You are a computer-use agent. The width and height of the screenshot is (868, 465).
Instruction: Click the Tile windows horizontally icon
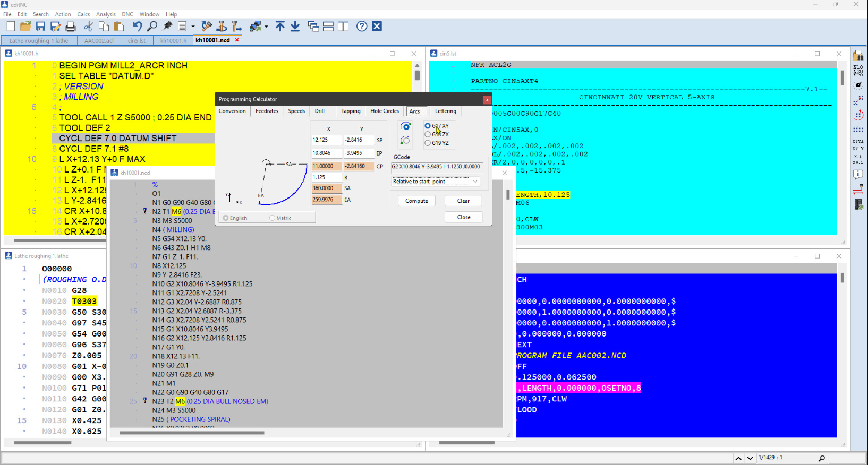[328, 27]
